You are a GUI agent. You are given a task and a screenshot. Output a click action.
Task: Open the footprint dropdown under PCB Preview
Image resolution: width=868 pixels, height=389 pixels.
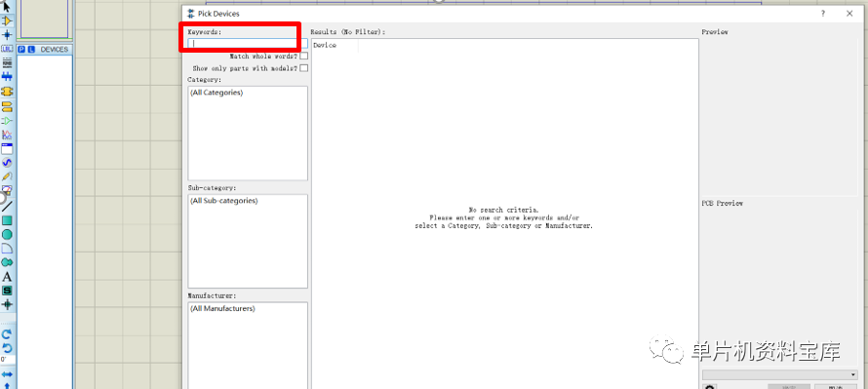click(x=780, y=374)
